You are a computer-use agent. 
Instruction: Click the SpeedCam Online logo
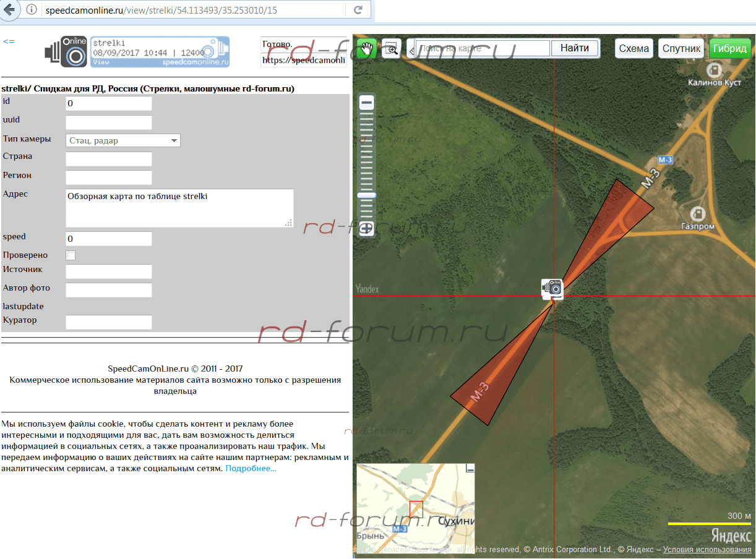pyautogui.click(x=67, y=53)
